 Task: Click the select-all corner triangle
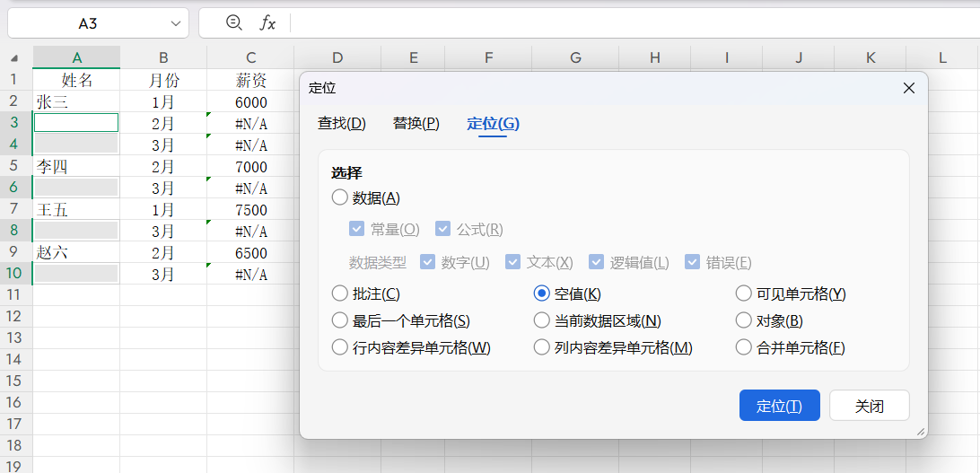[13, 58]
